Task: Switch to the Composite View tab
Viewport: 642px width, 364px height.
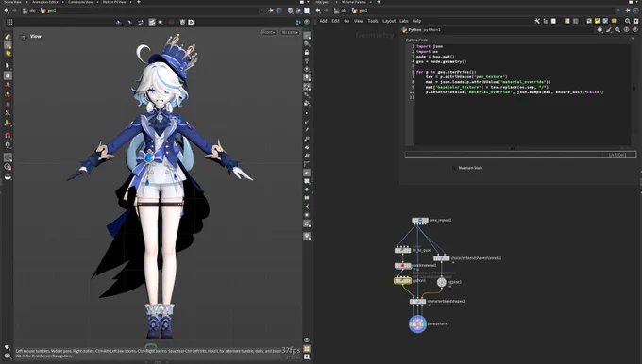Action: [80, 2]
